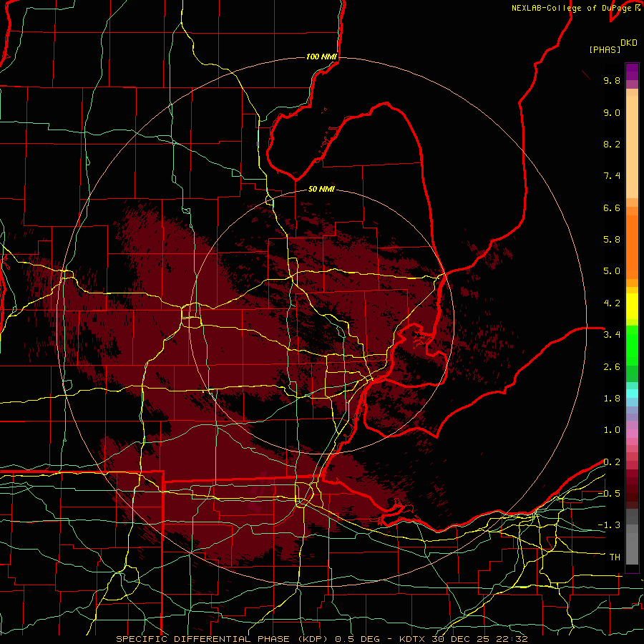Image resolution: width=644 pixels, height=644 pixels.
Task: Click the TH threshold label on the scale
Action: coord(615,557)
